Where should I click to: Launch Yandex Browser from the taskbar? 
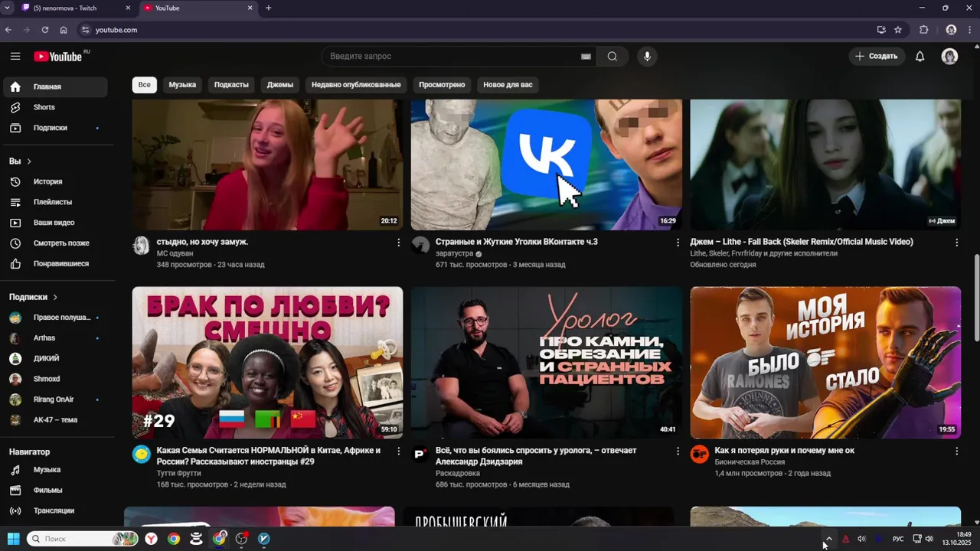[152, 539]
